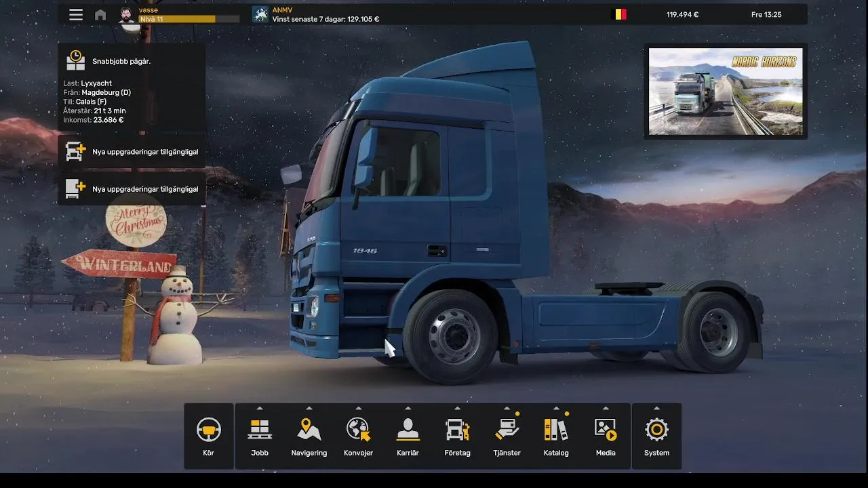Click the Belgian flag icon
868x488 pixels.
pyautogui.click(x=619, y=14)
